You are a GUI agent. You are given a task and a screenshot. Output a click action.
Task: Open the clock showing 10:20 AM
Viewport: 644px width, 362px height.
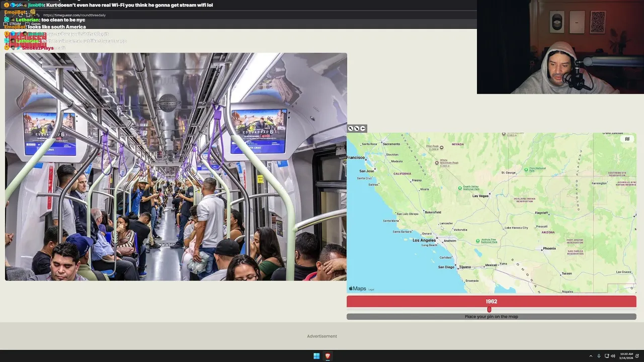pyautogui.click(x=627, y=356)
